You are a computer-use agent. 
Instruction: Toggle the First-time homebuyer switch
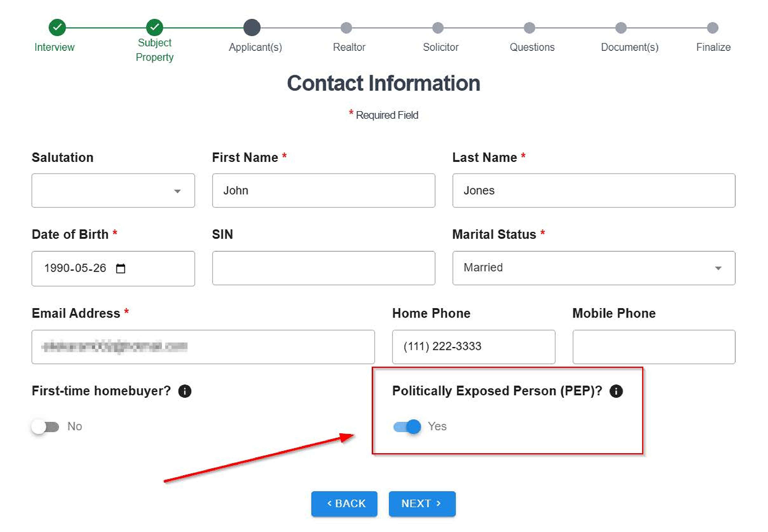tap(46, 427)
